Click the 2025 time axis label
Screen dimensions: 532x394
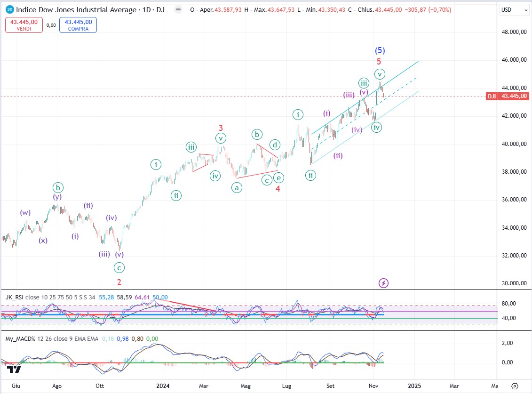click(414, 386)
